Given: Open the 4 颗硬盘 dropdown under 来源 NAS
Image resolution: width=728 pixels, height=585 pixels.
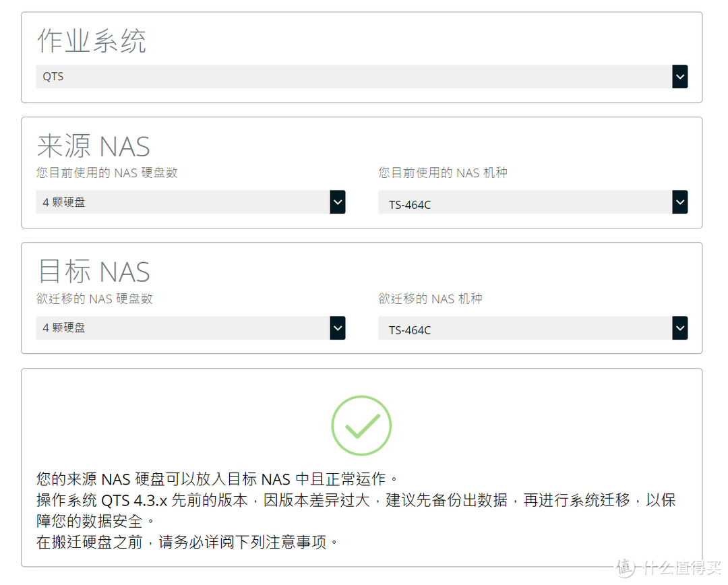Looking at the screenshot, I should (x=189, y=202).
